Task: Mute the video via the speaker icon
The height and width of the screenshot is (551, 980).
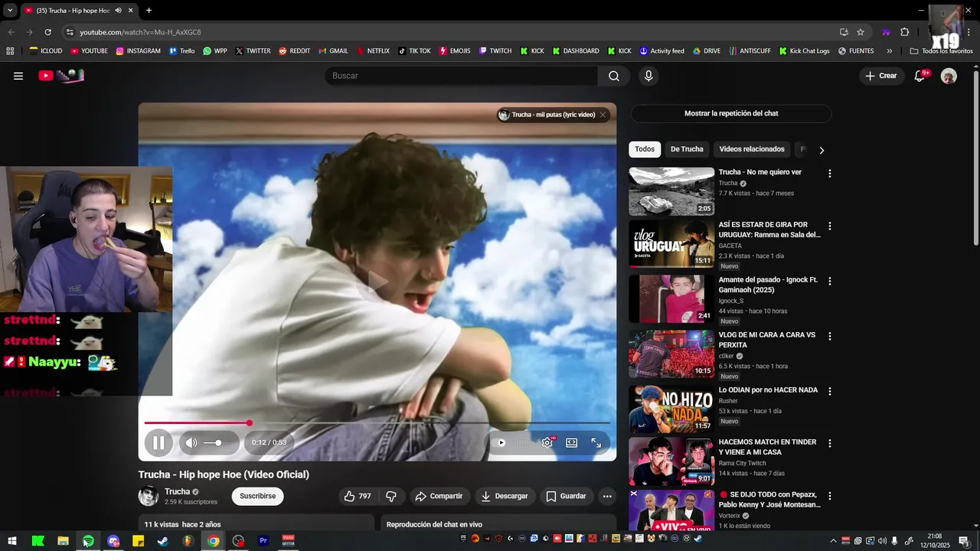Action: pyautogui.click(x=191, y=442)
